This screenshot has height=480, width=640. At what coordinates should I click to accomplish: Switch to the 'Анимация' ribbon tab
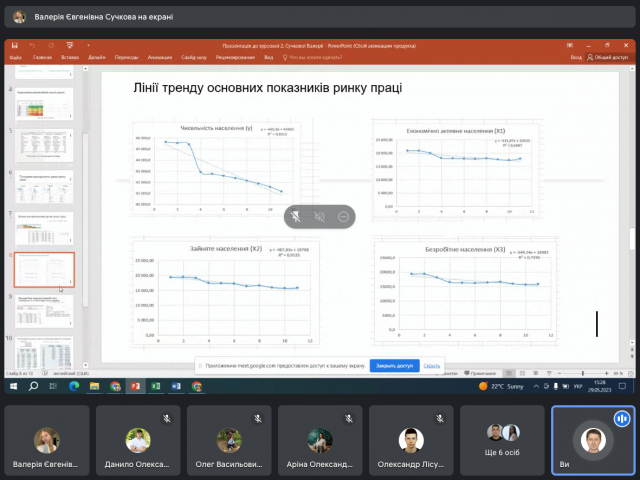161,57
